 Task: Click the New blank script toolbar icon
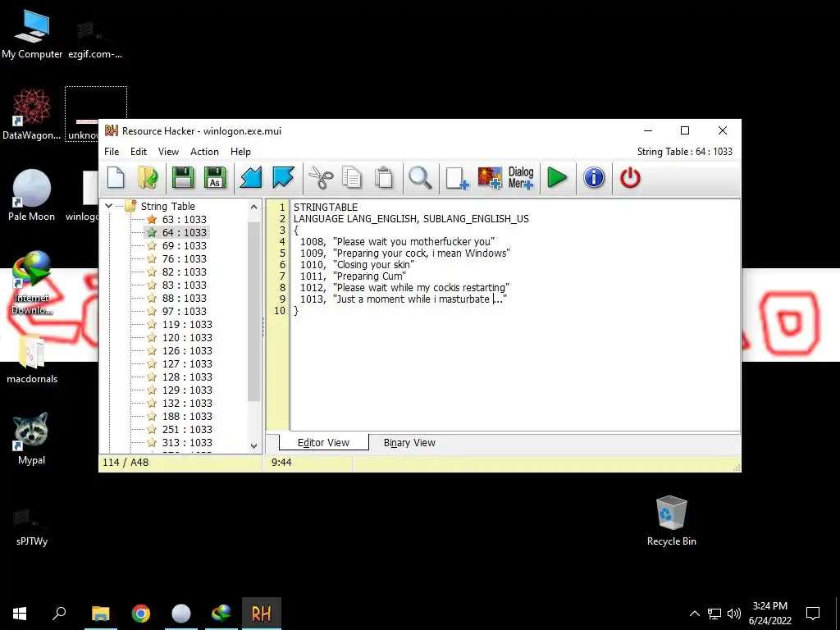(x=116, y=178)
